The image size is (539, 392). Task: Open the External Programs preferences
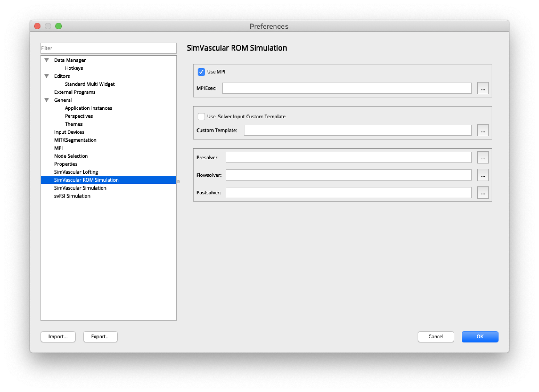75,92
